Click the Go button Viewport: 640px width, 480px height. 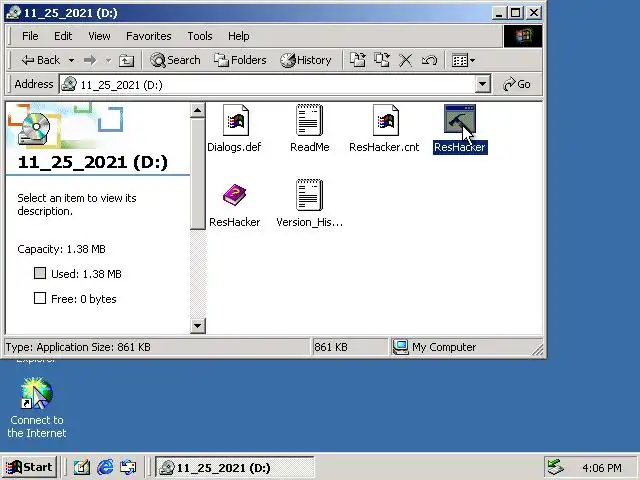pos(517,84)
